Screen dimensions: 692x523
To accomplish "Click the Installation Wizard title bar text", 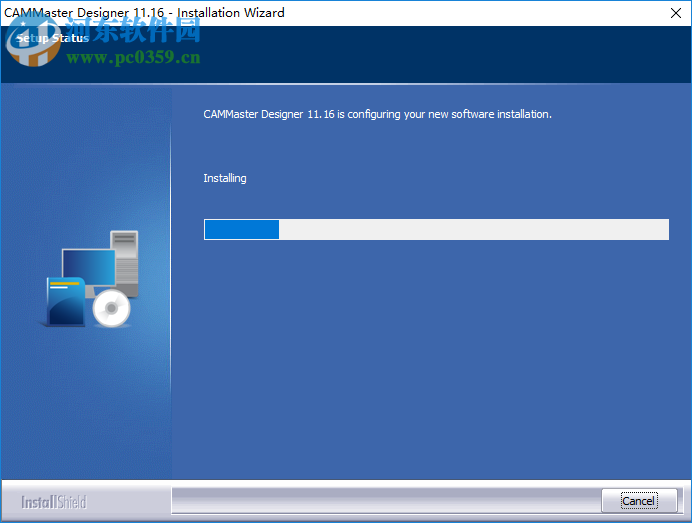I will click(144, 12).
